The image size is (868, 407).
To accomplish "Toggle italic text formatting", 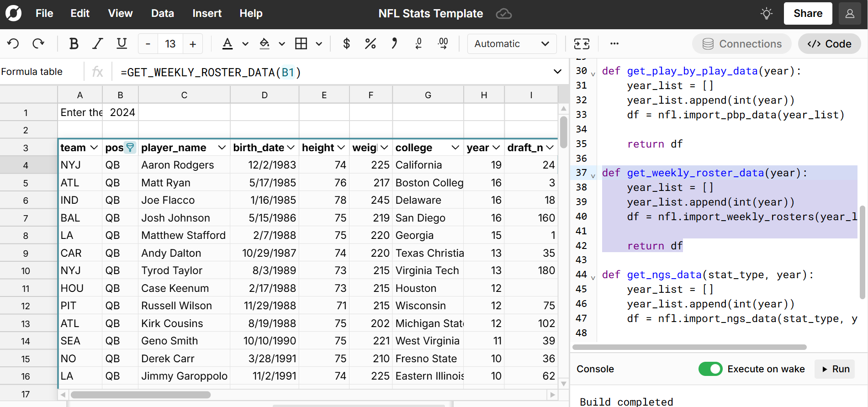I will [97, 44].
